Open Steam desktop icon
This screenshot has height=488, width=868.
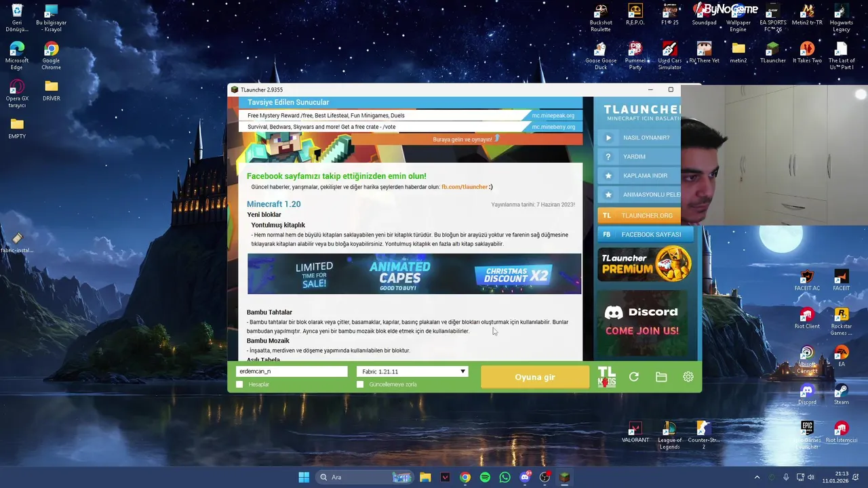click(x=841, y=394)
